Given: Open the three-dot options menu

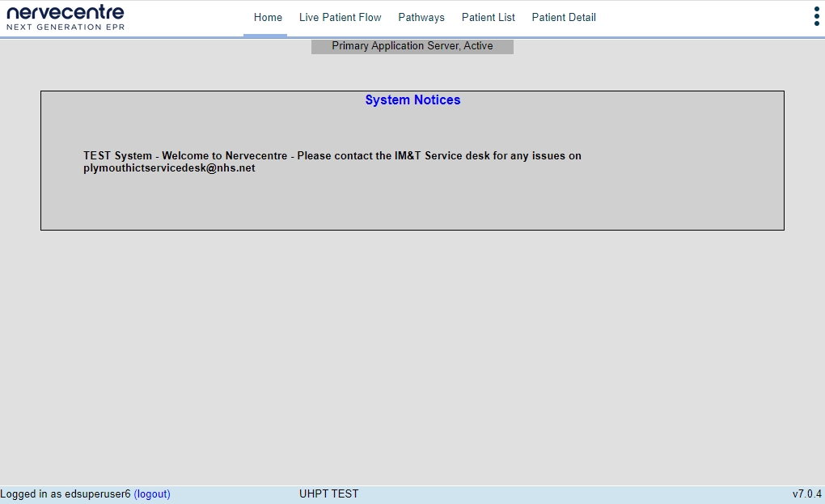Looking at the screenshot, I should (816, 16).
